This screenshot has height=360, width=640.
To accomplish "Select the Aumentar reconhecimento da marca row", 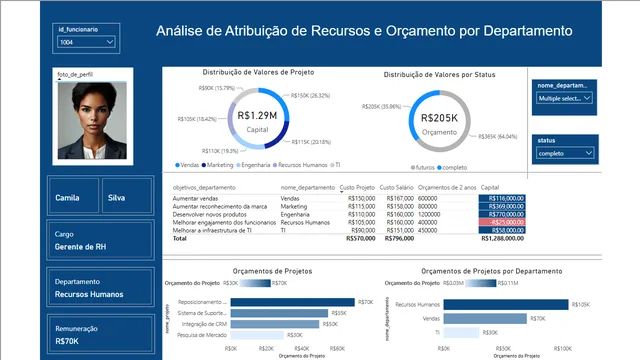I will coord(349,207).
